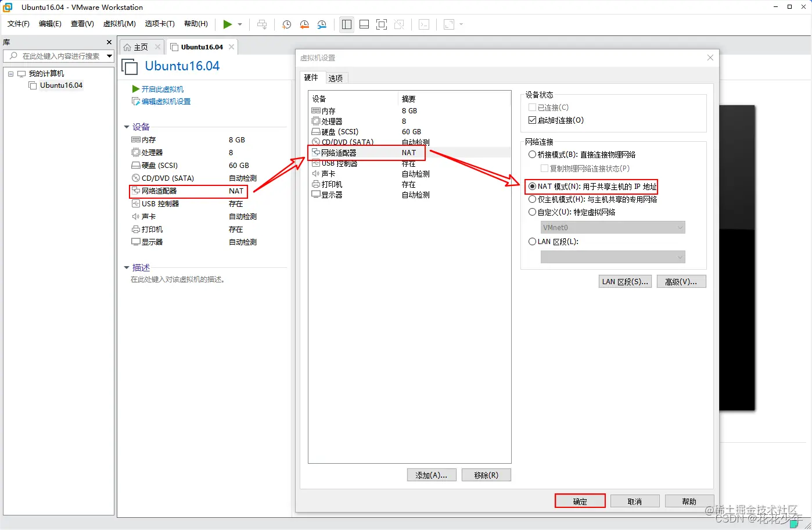Open the stretch display dropdown arrow

tap(461, 24)
